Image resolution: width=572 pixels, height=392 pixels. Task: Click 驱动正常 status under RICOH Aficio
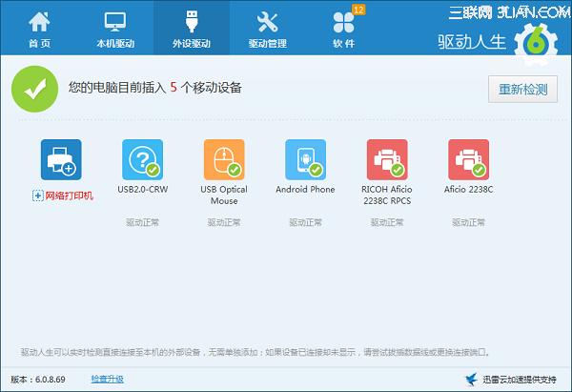click(x=387, y=222)
